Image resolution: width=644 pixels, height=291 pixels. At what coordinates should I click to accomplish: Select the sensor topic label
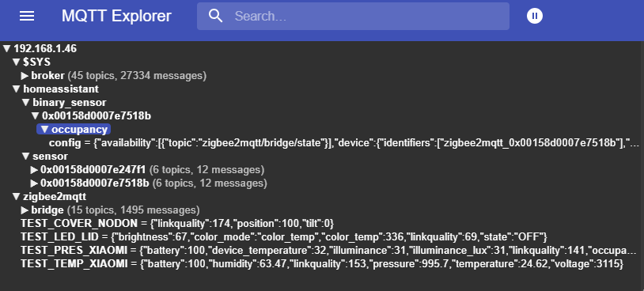tap(50, 156)
